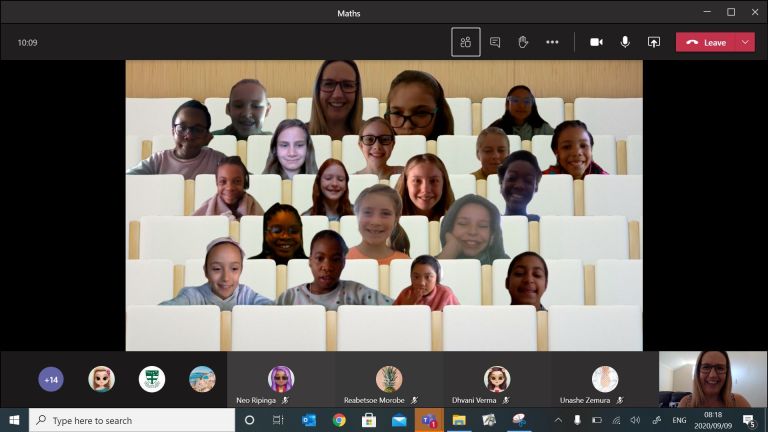Select the green school crest avatar participant
This screenshot has height=432, width=768.
tap(152, 379)
